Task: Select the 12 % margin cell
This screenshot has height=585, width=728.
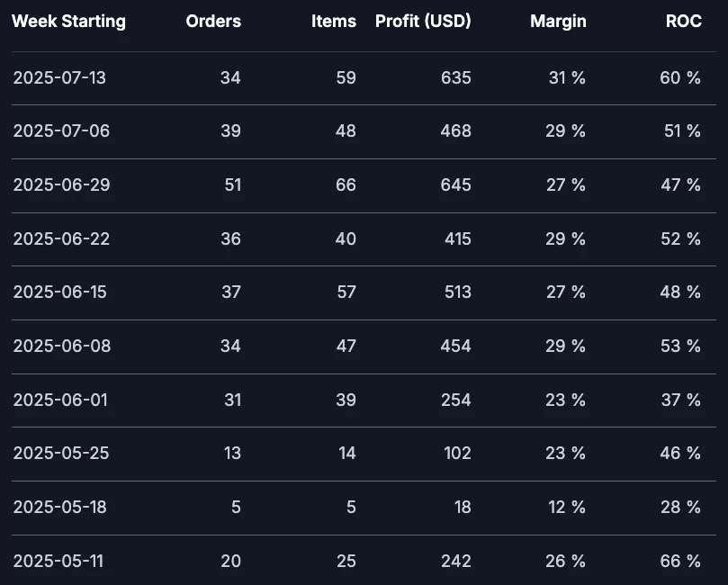Action: click(x=566, y=507)
